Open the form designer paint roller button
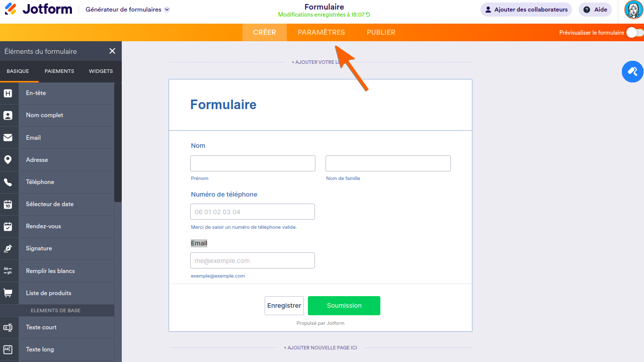 pos(632,71)
